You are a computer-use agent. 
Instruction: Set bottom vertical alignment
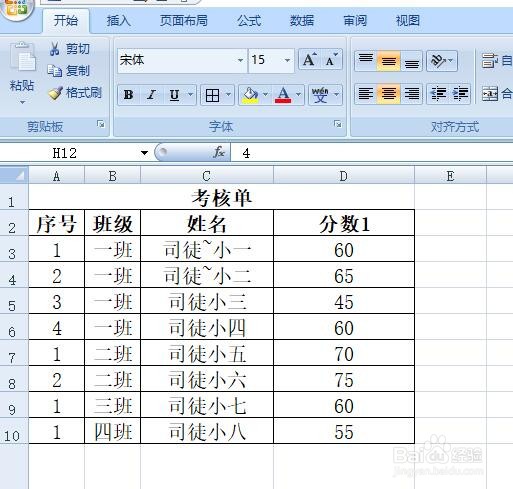[x=412, y=61]
